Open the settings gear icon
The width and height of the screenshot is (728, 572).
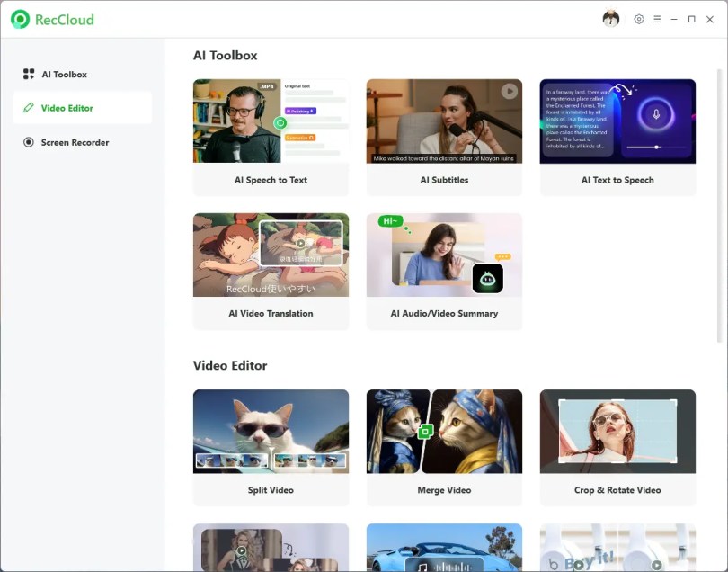[639, 19]
